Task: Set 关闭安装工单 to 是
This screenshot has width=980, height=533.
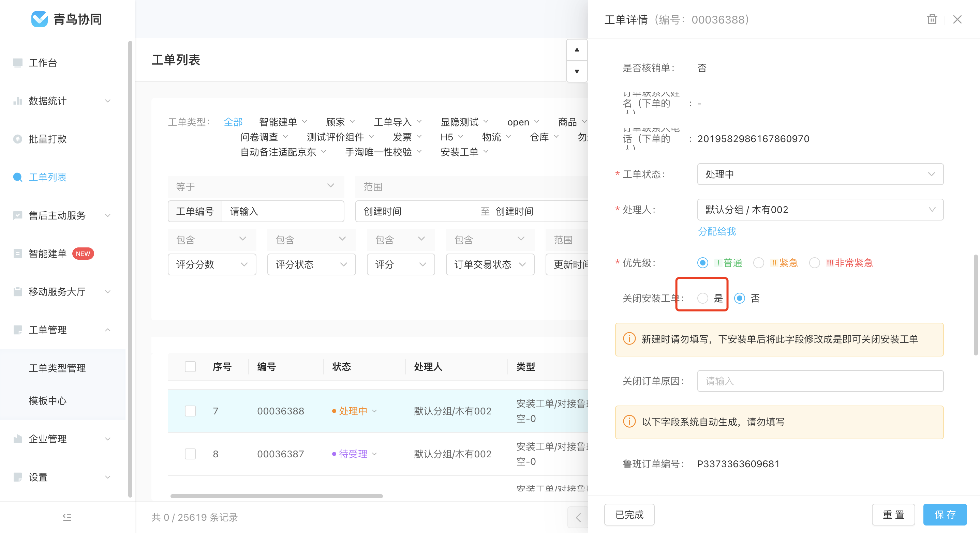Action: tap(703, 298)
